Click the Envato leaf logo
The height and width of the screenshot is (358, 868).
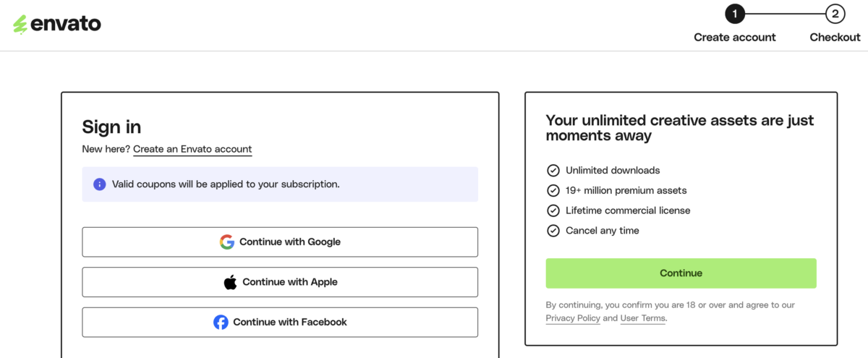(x=20, y=25)
